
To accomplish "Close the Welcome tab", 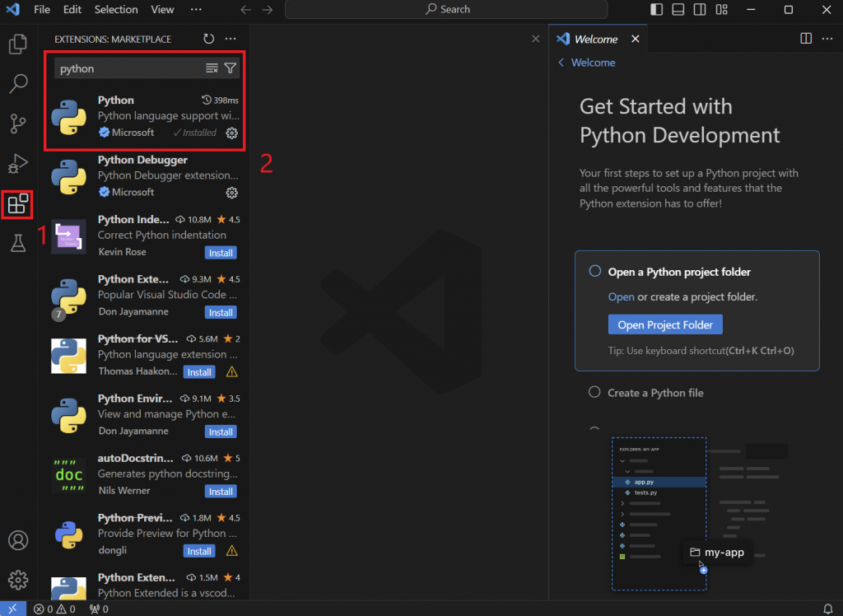I will [636, 39].
